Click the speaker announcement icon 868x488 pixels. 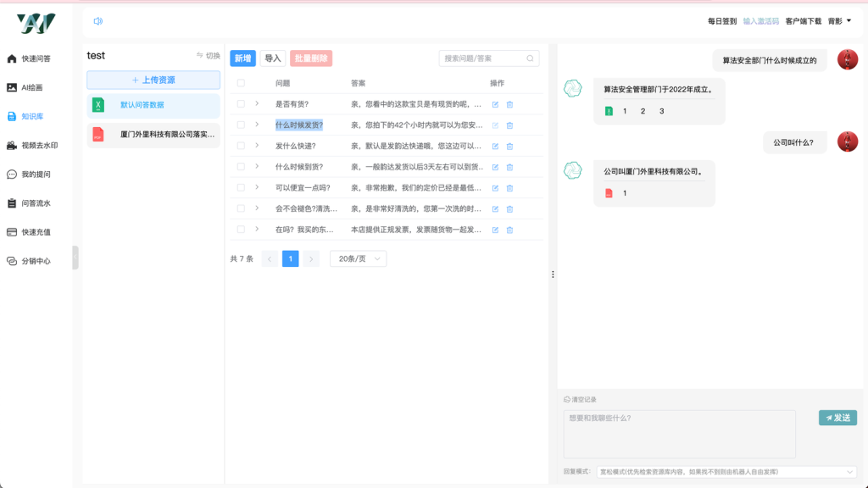97,21
